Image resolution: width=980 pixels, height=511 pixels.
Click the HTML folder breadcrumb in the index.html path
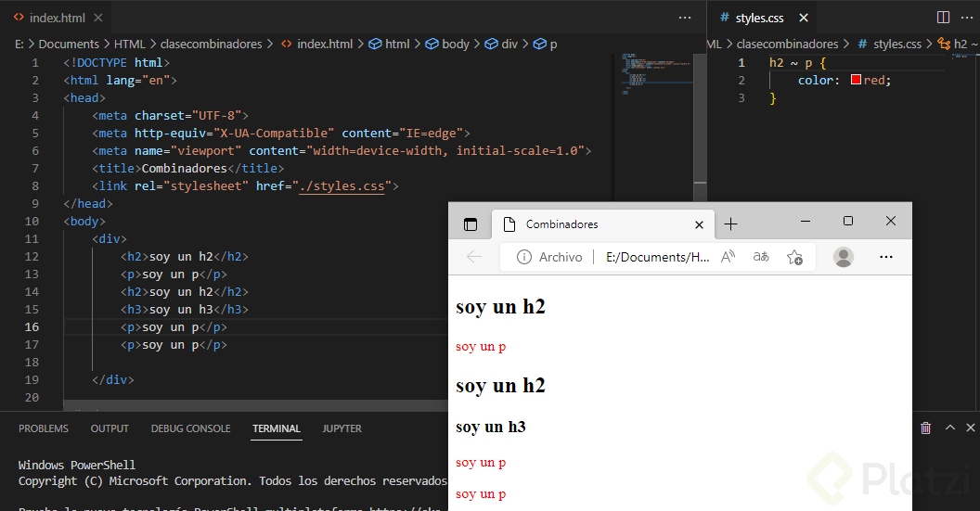[x=129, y=44]
